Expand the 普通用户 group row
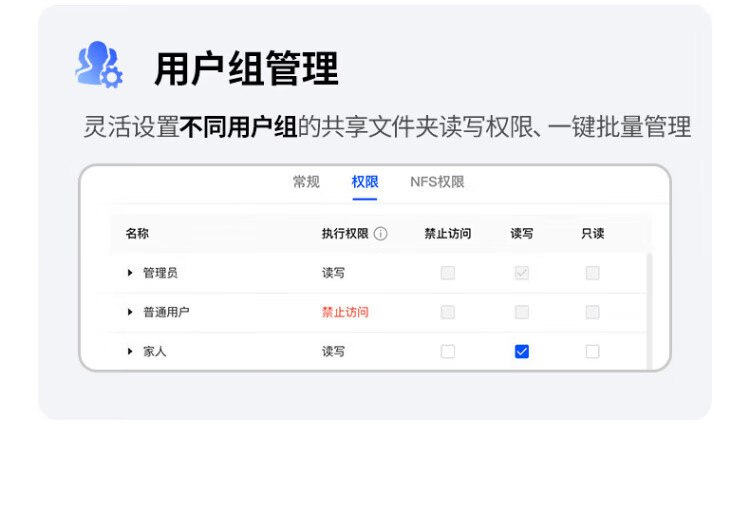 (x=130, y=312)
